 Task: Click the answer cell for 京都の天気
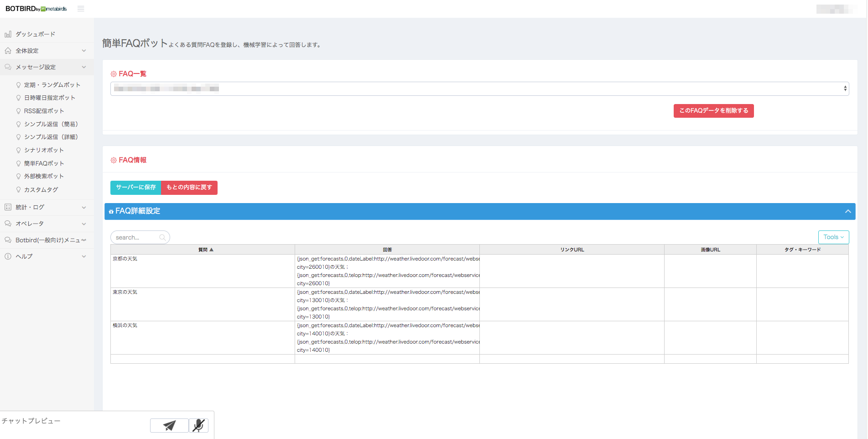pos(387,271)
